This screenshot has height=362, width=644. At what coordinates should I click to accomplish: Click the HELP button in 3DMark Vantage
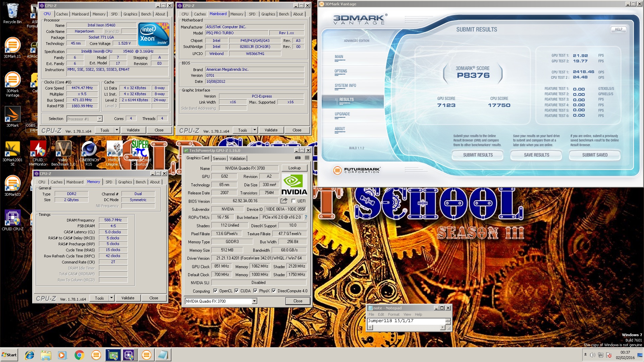tap(619, 29)
